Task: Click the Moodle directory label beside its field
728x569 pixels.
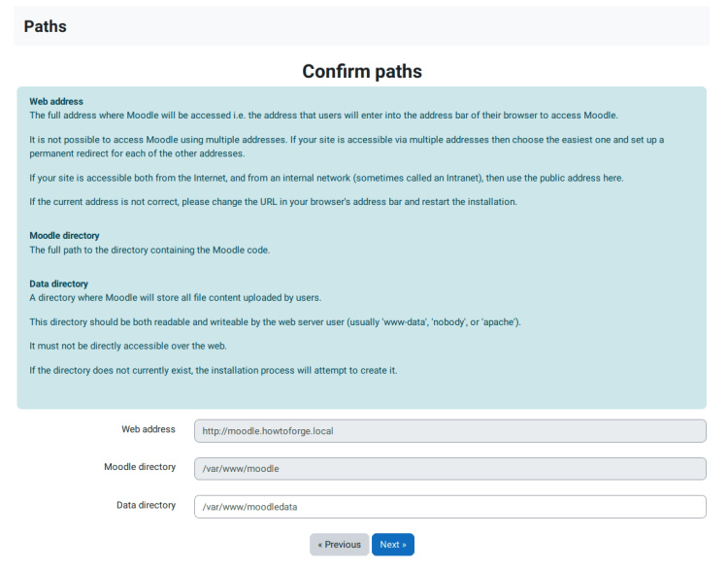Action: point(140,467)
